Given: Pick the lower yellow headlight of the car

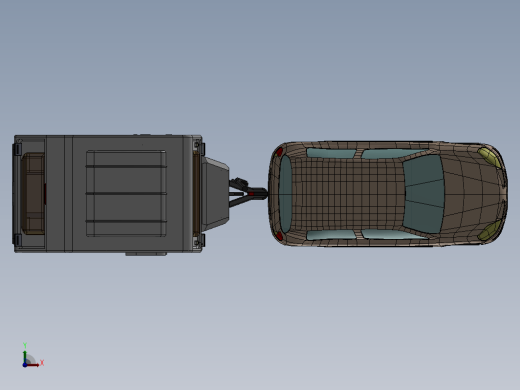Looking at the screenshot, I should 489,231.
